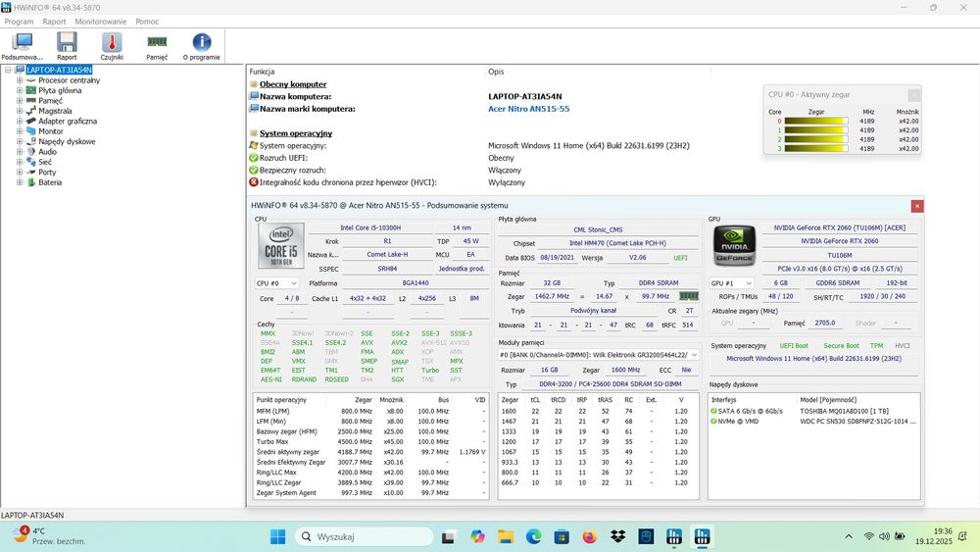Click the battery tray icon
The height and width of the screenshot is (552, 980).
click(900, 536)
